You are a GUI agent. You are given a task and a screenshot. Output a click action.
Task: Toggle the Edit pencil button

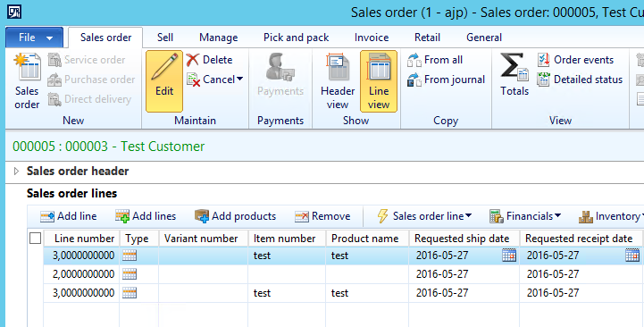(x=164, y=81)
